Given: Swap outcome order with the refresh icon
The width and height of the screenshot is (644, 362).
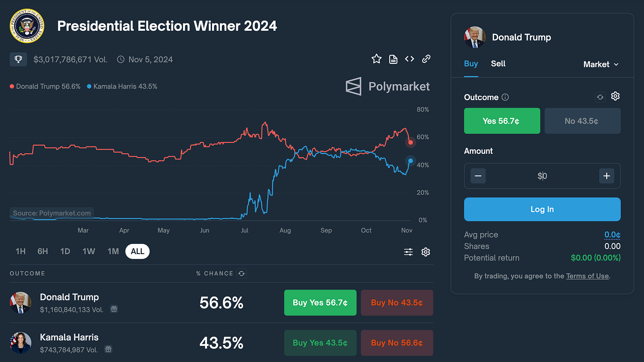Looking at the screenshot, I should tap(600, 96).
